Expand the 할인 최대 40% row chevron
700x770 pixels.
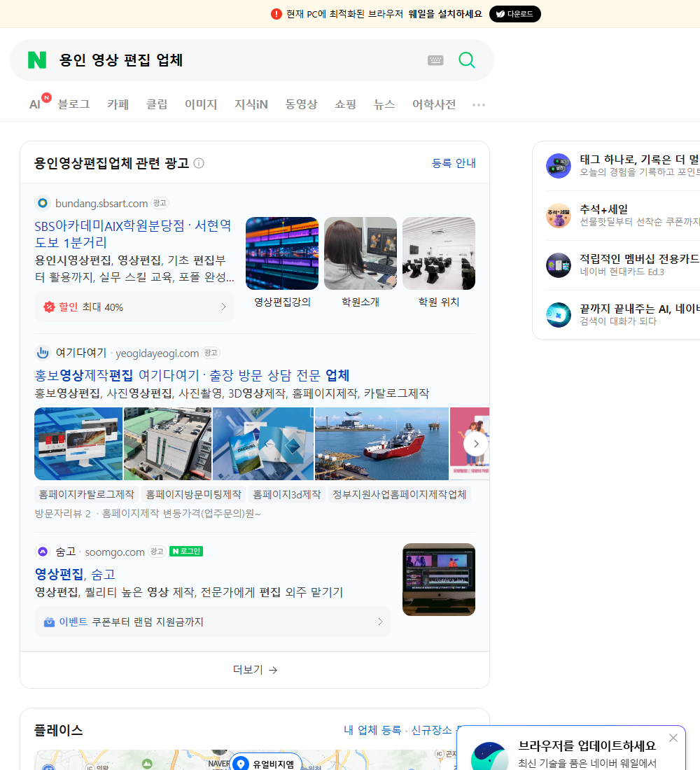click(x=223, y=307)
